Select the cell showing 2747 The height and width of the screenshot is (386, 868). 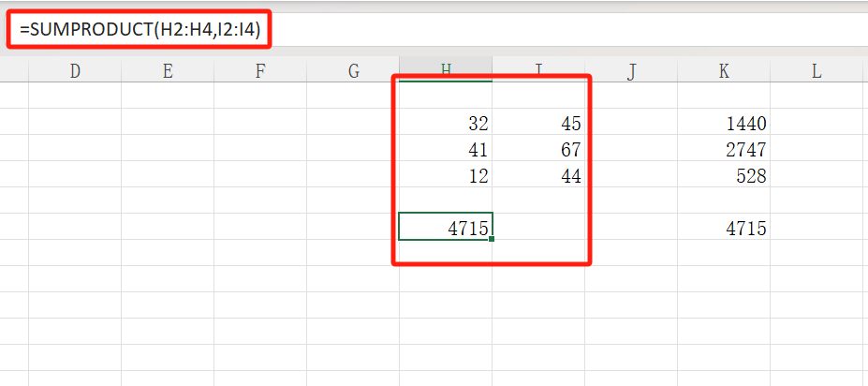tap(724, 149)
